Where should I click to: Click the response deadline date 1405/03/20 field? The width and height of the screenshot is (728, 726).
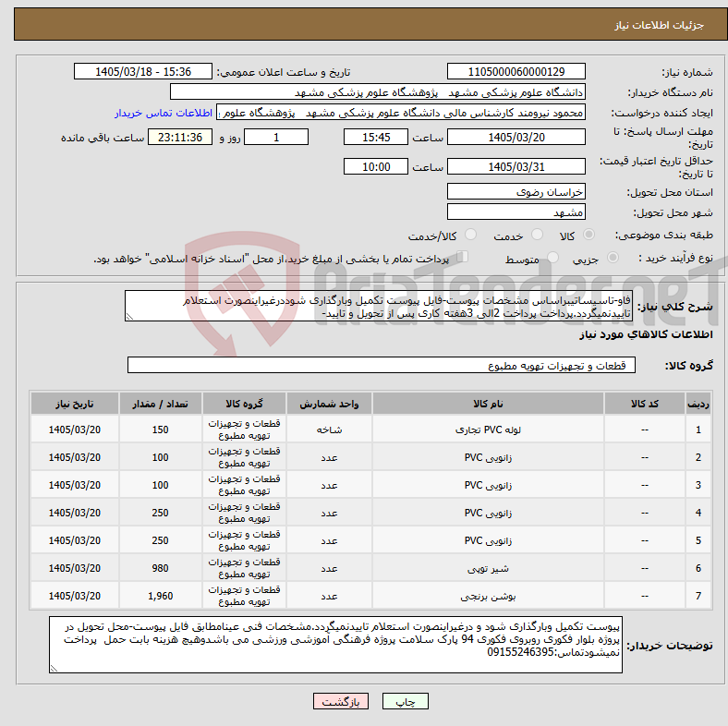coord(516,137)
